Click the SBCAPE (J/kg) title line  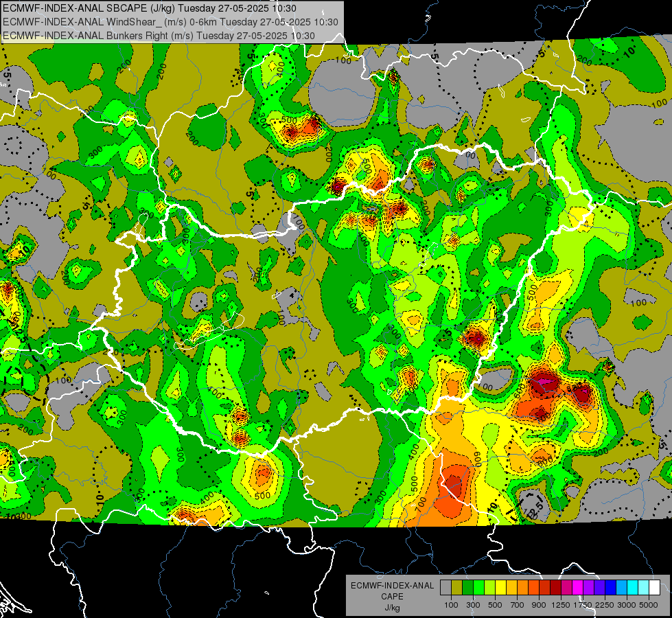[x=149, y=8]
